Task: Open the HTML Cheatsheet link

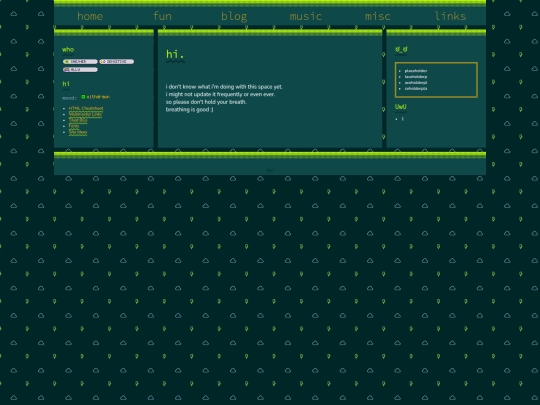Action: click(86, 108)
